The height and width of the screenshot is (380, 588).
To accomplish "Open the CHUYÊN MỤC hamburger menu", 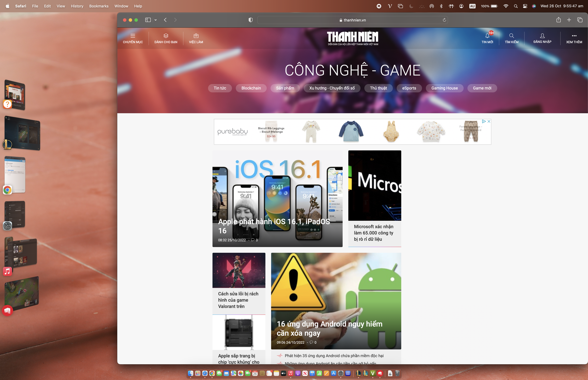I will pos(133,38).
